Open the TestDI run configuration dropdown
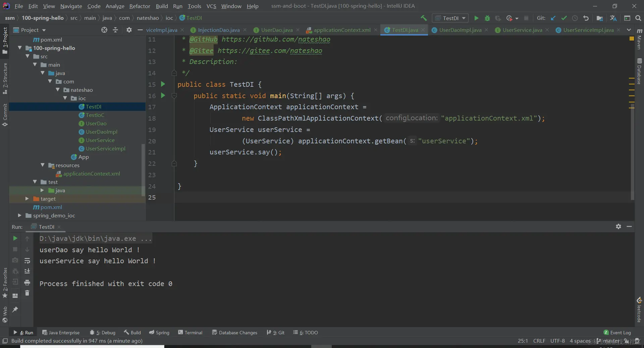Screen dimensions: 644x348 (450, 18)
